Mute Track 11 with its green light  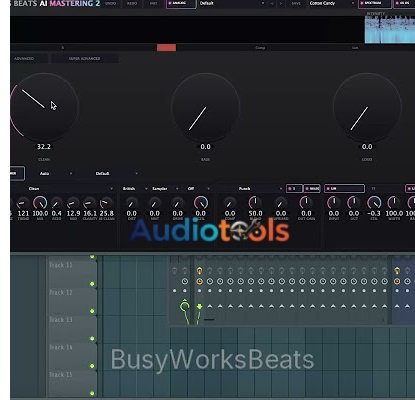click(x=92, y=284)
